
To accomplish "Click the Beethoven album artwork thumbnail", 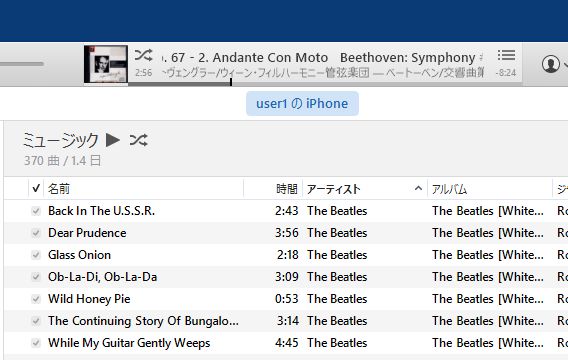I will 106,64.
